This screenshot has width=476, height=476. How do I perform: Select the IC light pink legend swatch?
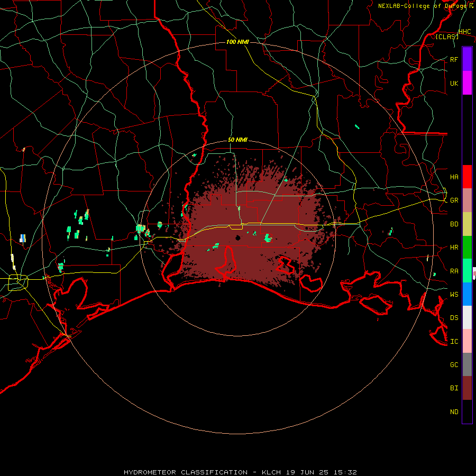(467, 341)
